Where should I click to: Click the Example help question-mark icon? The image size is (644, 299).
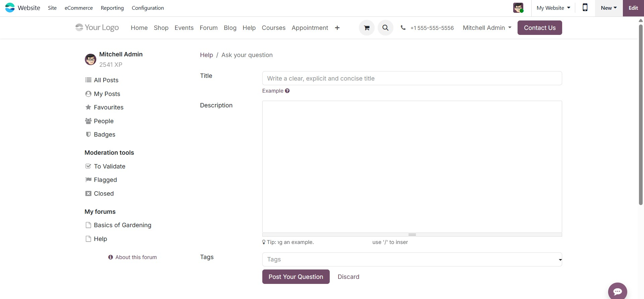(x=287, y=91)
